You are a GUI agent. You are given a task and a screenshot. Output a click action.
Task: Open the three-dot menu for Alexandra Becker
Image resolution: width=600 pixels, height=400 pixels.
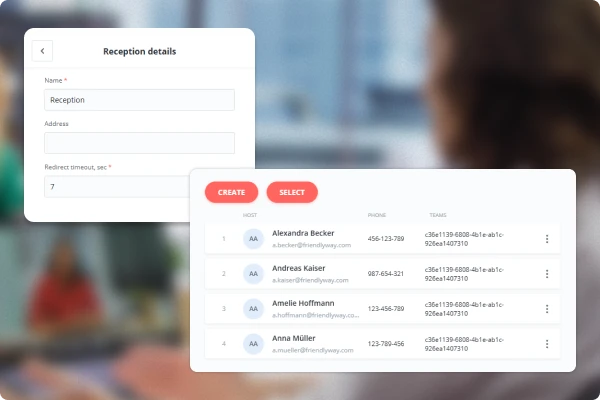click(x=547, y=239)
